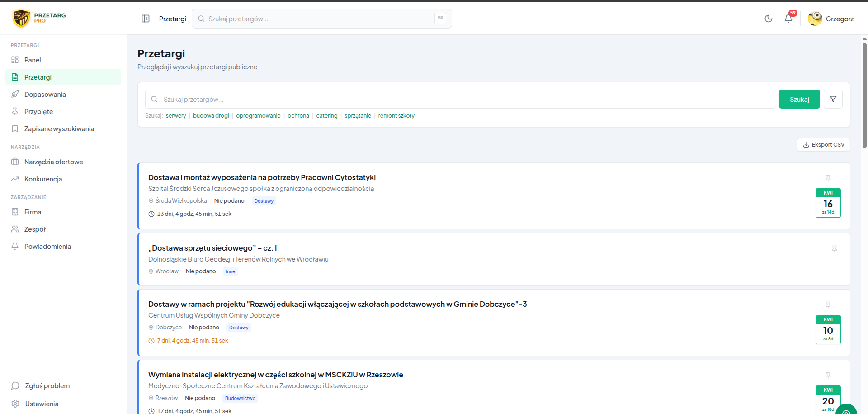The image size is (868, 414).
Task: Click the Dostawy tag on Dobczyce tender
Action: point(239,328)
